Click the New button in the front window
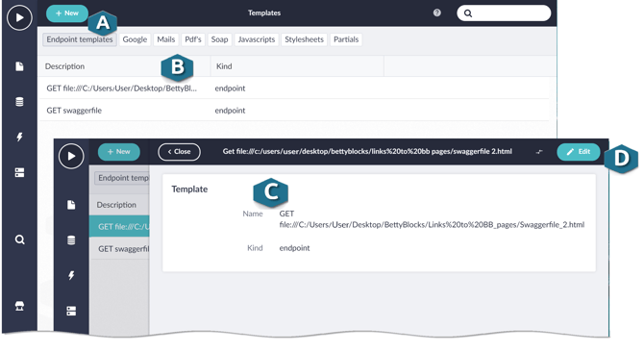This screenshot has height=353, width=644. (x=118, y=152)
